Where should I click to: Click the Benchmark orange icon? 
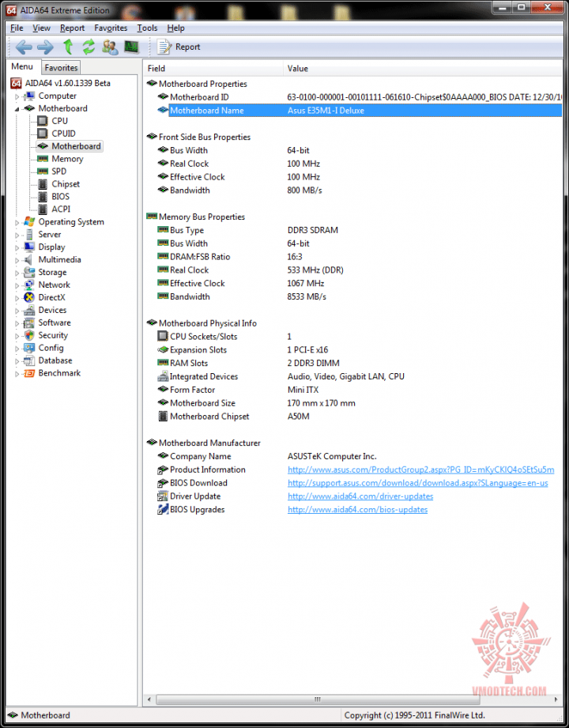click(x=29, y=373)
